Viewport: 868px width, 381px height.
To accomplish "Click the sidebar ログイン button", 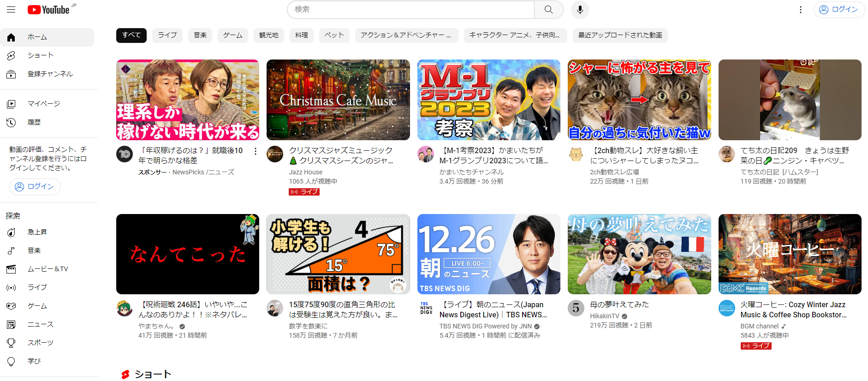I will coord(35,186).
